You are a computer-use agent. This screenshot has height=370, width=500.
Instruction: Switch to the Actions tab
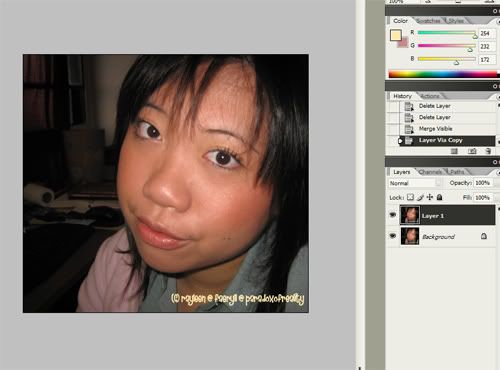(430, 96)
